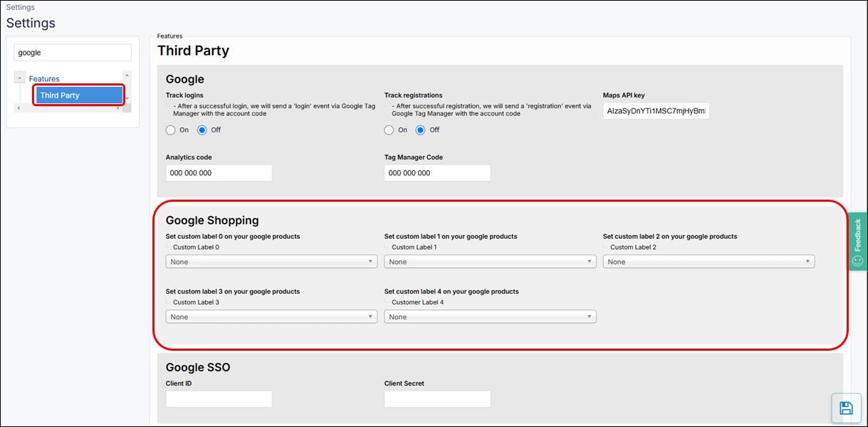Open the Custom Label 1 dropdown
Screen dimensions: 868x427
point(489,261)
